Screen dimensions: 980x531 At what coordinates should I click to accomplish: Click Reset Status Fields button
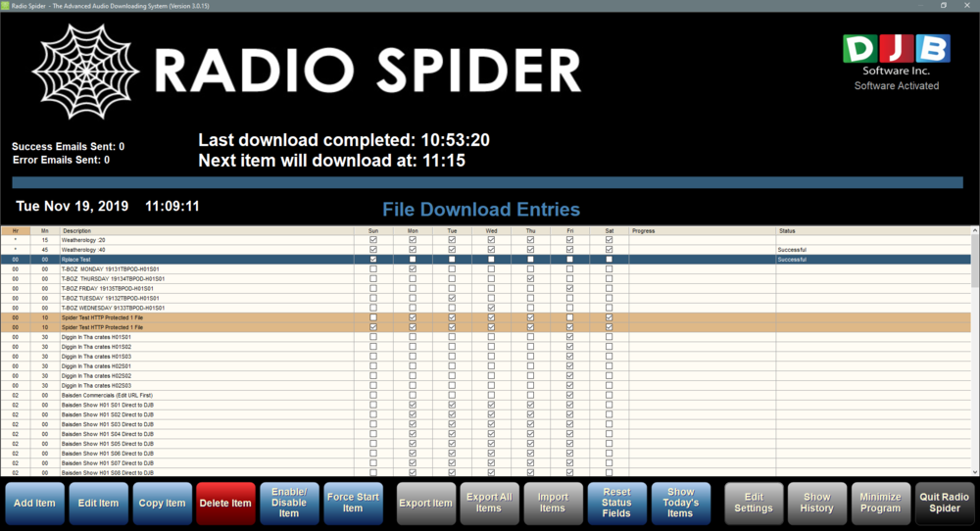[616, 503]
